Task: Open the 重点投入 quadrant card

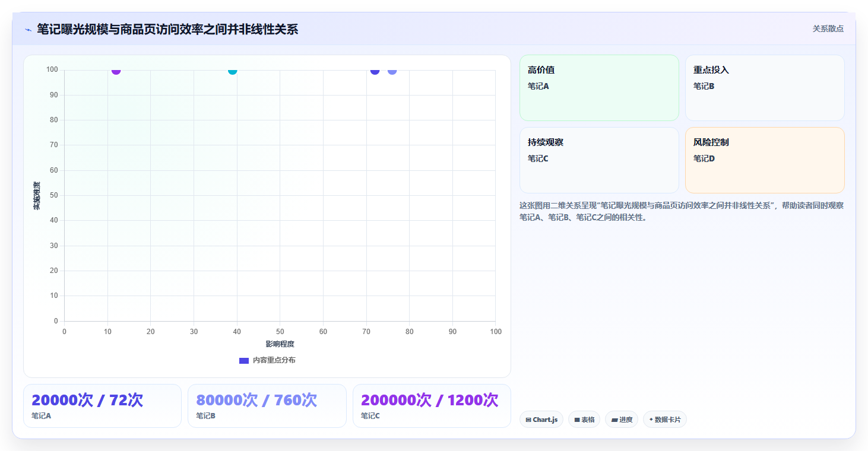Action: 765,88
